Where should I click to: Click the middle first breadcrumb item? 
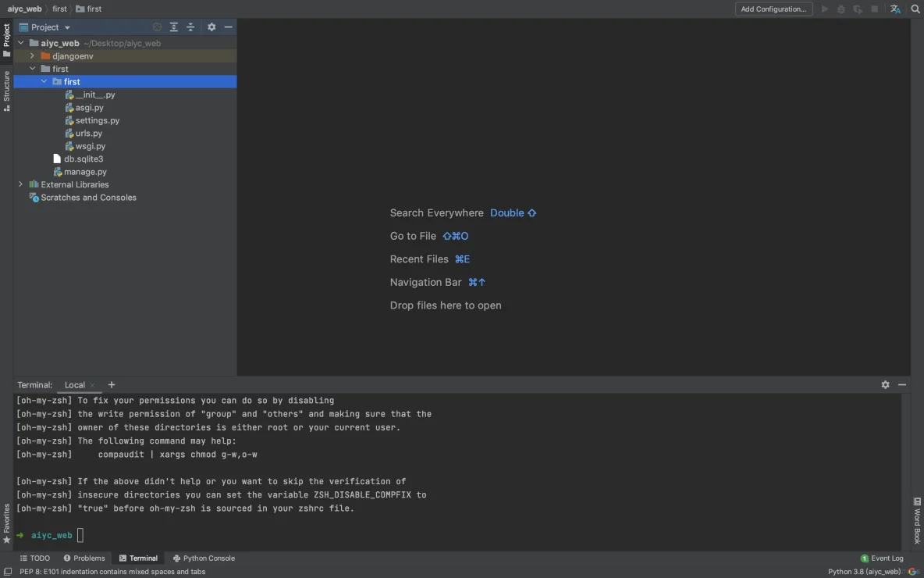click(x=59, y=9)
